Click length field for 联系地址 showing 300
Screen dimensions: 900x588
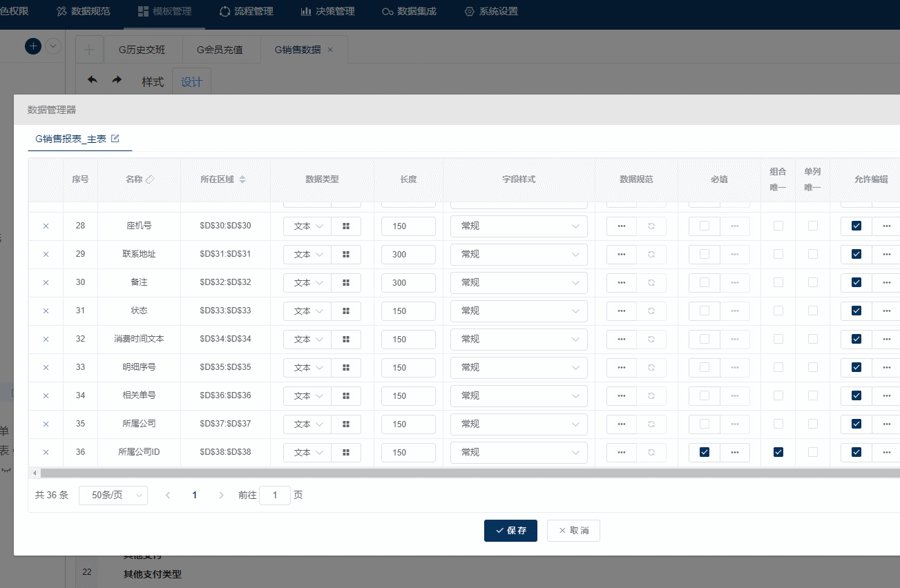(x=408, y=255)
